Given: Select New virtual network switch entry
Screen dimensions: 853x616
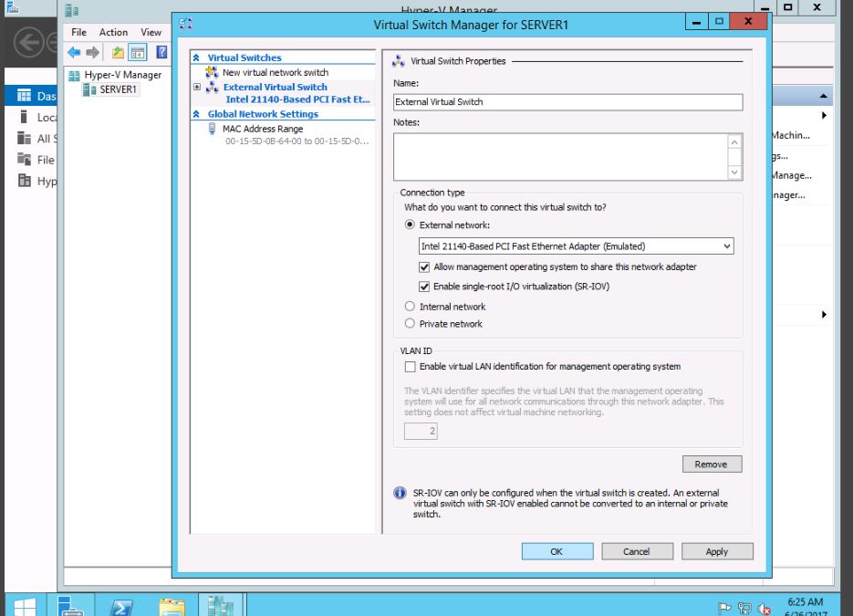Looking at the screenshot, I should point(276,72).
